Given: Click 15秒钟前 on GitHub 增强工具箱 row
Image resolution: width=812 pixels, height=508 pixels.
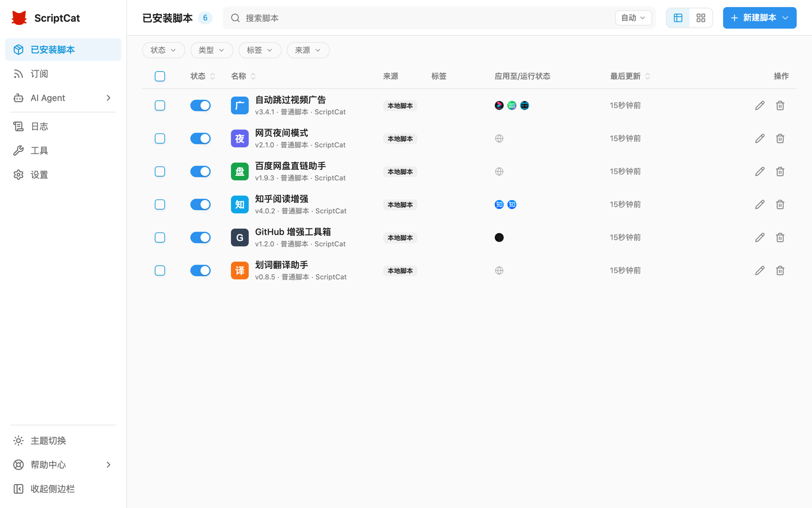Looking at the screenshot, I should point(625,238).
